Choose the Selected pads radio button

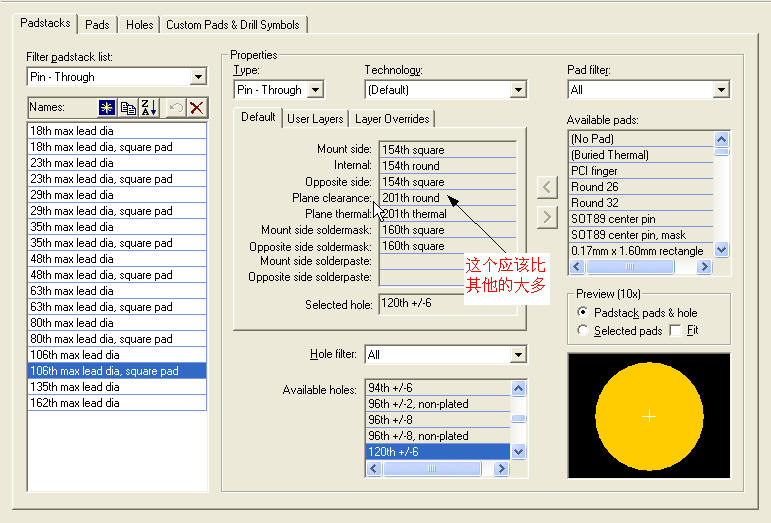(583, 330)
